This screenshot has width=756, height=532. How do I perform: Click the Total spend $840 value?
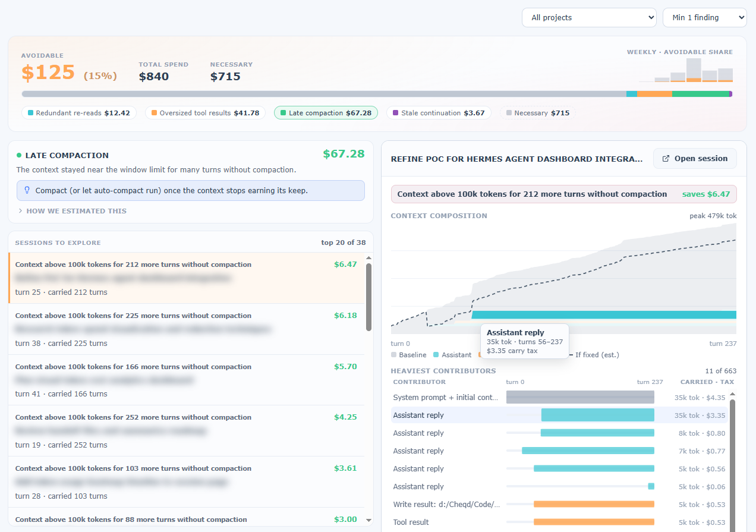pyautogui.click(x=154, y=77)
